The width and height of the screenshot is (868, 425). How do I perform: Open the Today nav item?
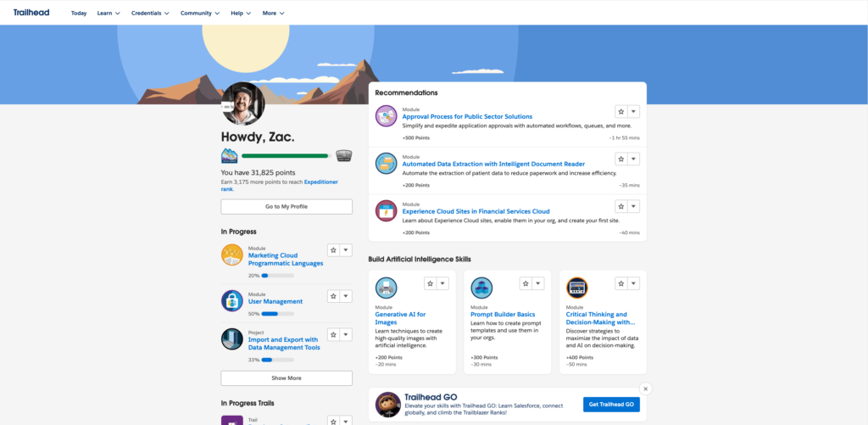click(x=79, y=13)
